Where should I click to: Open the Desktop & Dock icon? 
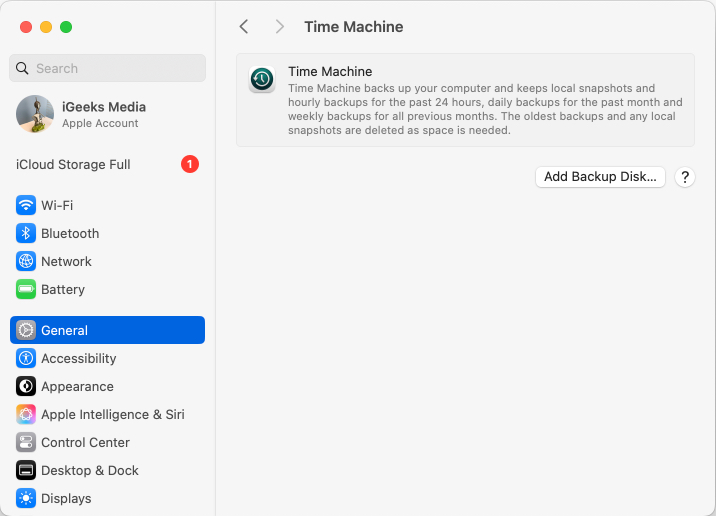[26, 470]
